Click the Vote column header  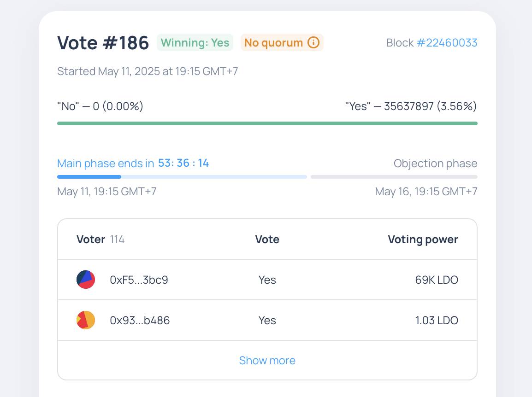point(267,239)
